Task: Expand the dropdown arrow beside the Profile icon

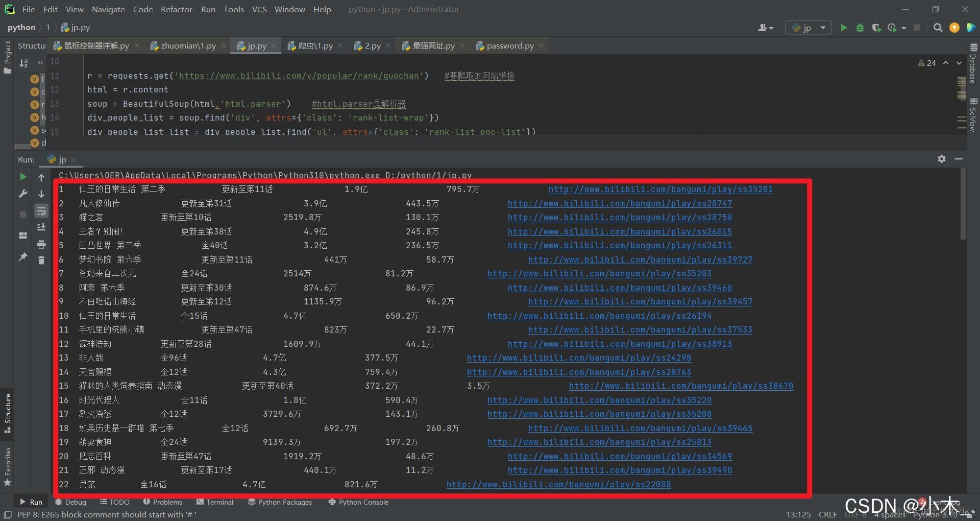Action: point(904,28)
